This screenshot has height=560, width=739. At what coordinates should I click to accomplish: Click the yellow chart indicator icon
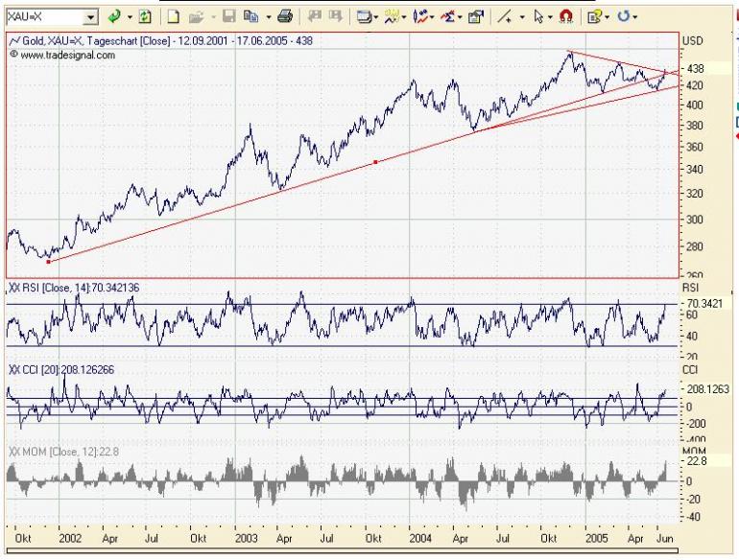click(392, 17)
